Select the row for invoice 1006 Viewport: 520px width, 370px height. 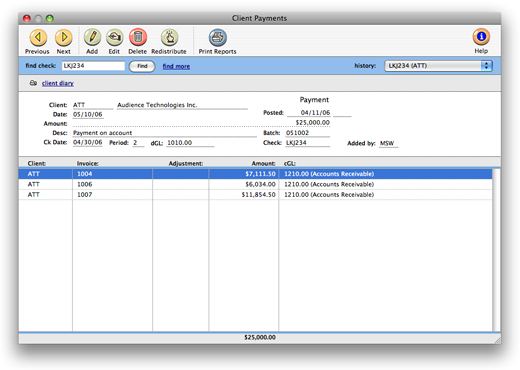[255, 184]
